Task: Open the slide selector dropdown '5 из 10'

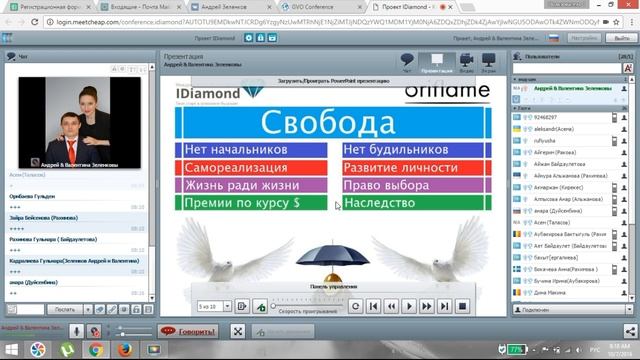Action: pyautogui.click(x=227, y=306)
